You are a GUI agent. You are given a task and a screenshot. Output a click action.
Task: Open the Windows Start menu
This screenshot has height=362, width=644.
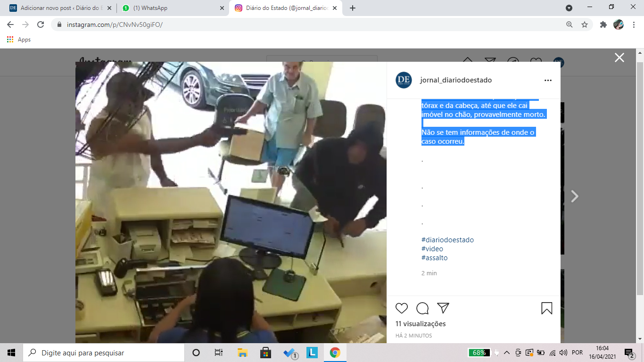[x=11, y=353]
